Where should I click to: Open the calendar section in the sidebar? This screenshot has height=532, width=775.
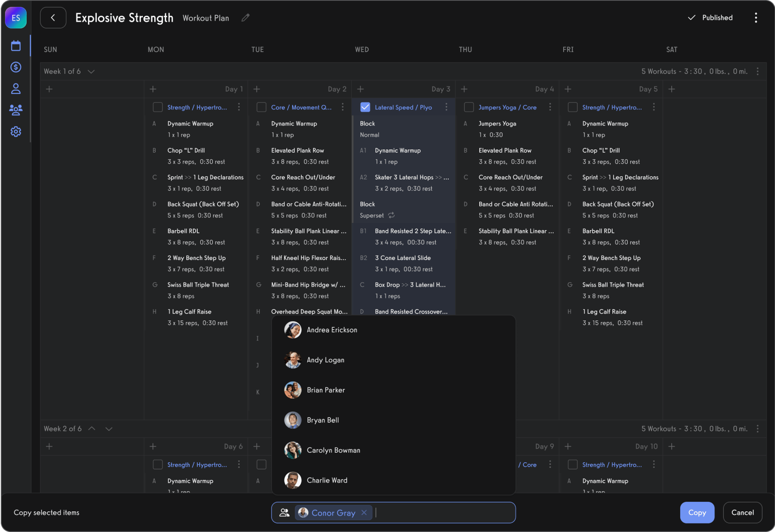15,45
